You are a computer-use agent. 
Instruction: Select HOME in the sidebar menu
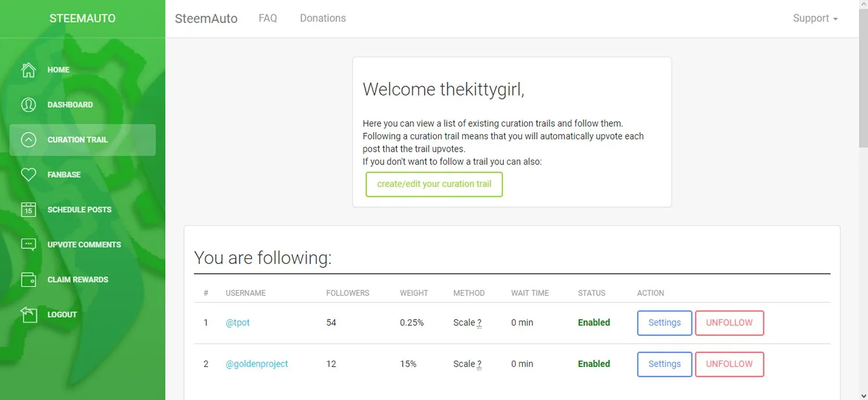83,69
